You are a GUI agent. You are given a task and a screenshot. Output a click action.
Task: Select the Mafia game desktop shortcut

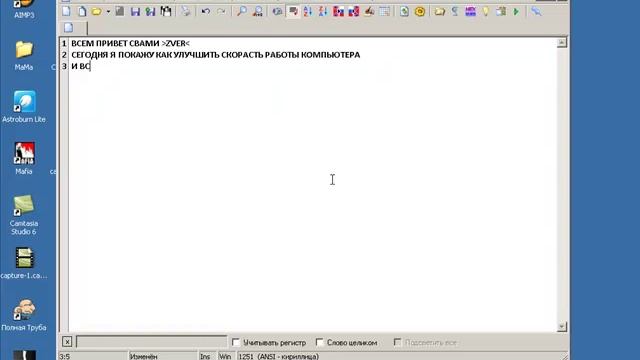pyautogui.click(x=24, y=159)
